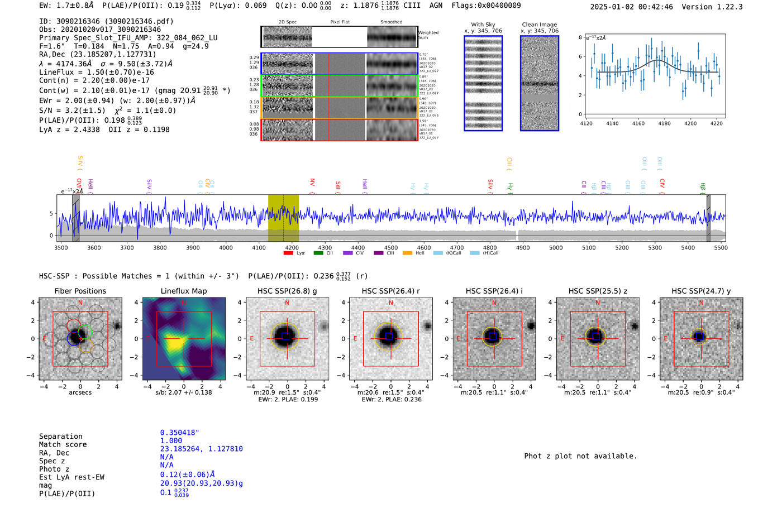Click the LyA z = 2.4338 text
Viewport: 782px width, 532px height.
point(69,130)
